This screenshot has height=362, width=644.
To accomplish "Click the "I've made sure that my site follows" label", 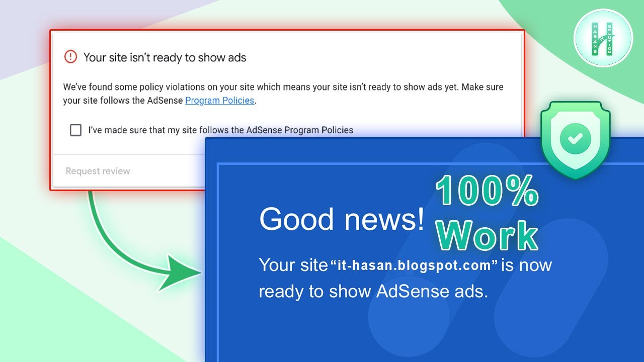I will [x=220, y=130].
